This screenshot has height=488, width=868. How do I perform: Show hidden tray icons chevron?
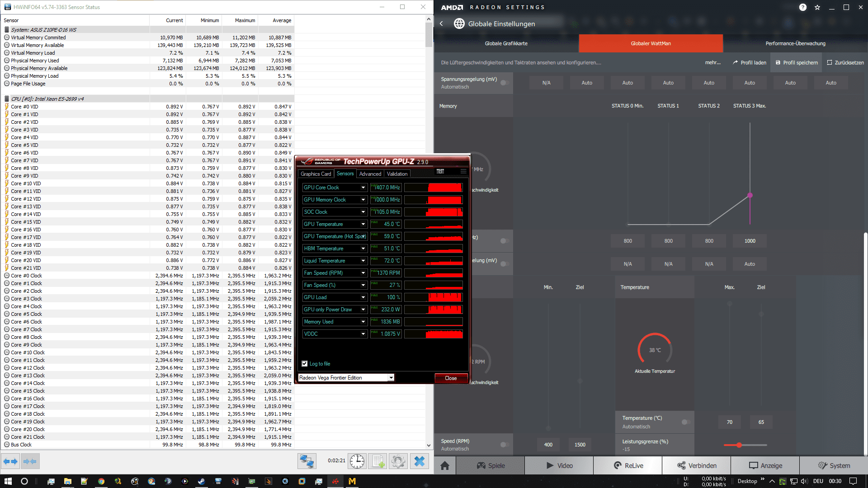click(772, 481)
